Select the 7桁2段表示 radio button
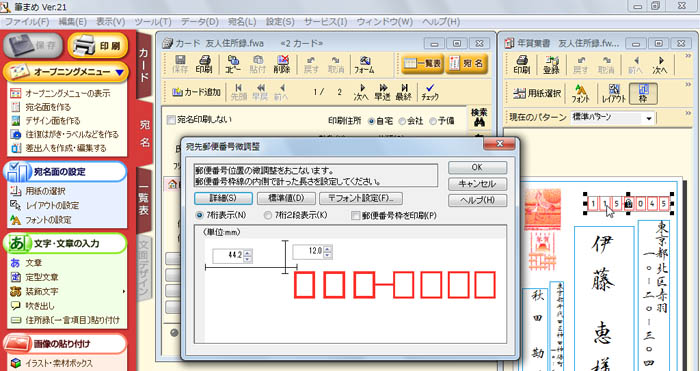 (268, 216)
